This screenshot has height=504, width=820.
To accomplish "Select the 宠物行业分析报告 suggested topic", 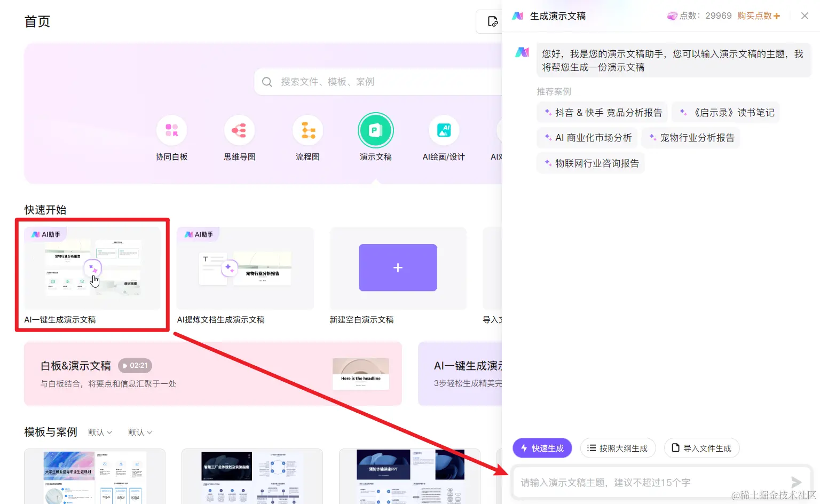I will [690, 137].
